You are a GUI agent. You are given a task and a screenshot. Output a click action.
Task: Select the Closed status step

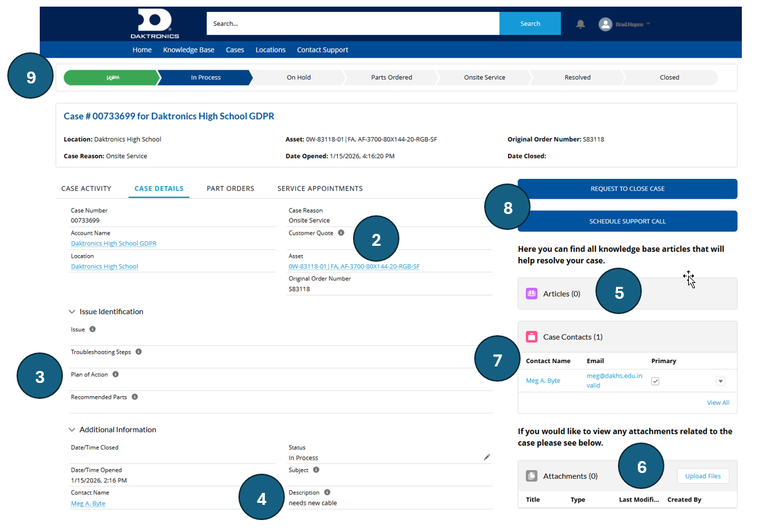coord(670,78)
